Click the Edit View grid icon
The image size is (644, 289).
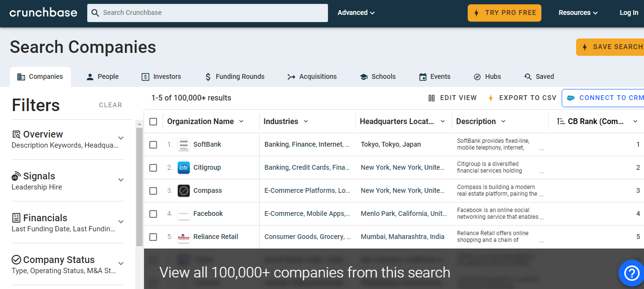tap(432, 98)
